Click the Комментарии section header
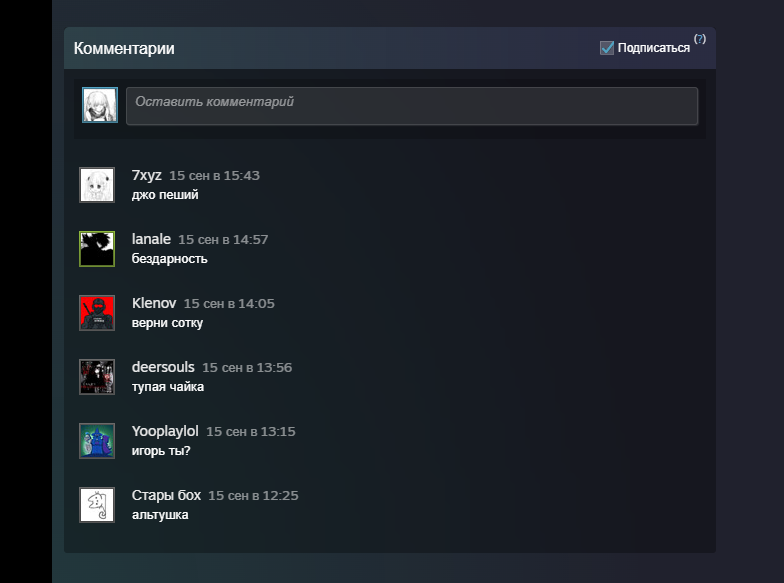This screenshot has height=583, width=784. click(124, 48)
